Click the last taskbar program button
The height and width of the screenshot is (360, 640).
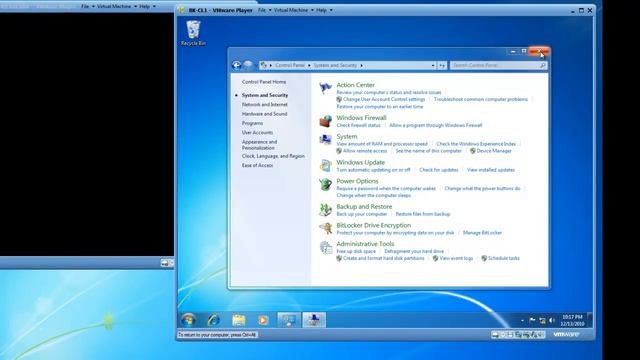pyautogui.click(x=314, y=320)
